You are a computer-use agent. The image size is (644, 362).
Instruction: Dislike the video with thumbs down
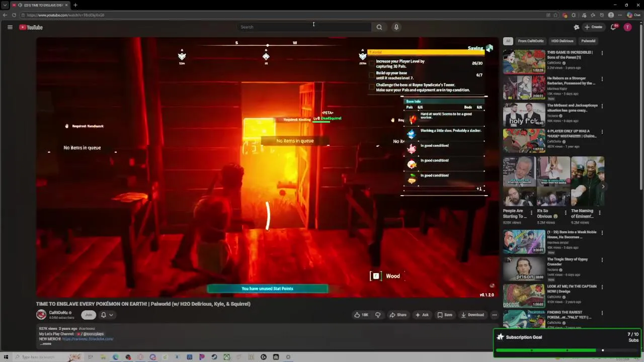tap(378, 315)
